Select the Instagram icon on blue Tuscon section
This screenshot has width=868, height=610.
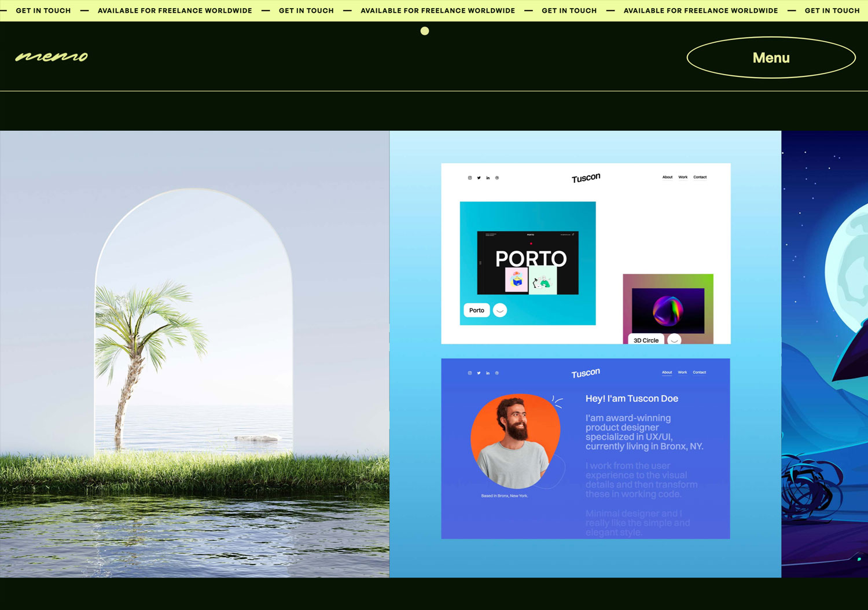point(469,373)
